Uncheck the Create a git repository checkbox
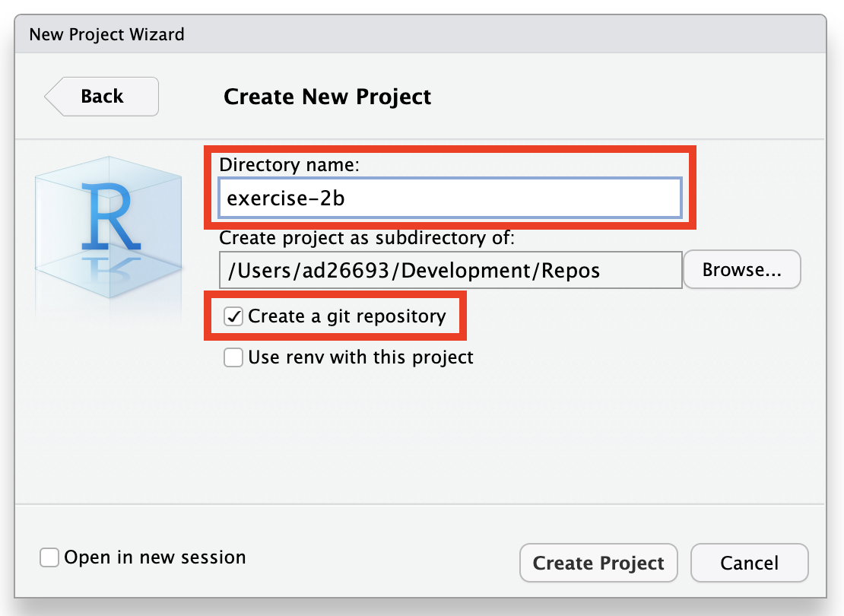The width and height of the screenshot is (844, 616). (x=233, y=316)
